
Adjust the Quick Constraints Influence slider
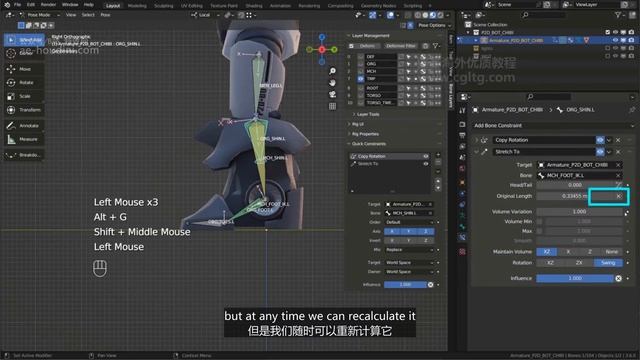pyautogui.click(x=405, y=284)
